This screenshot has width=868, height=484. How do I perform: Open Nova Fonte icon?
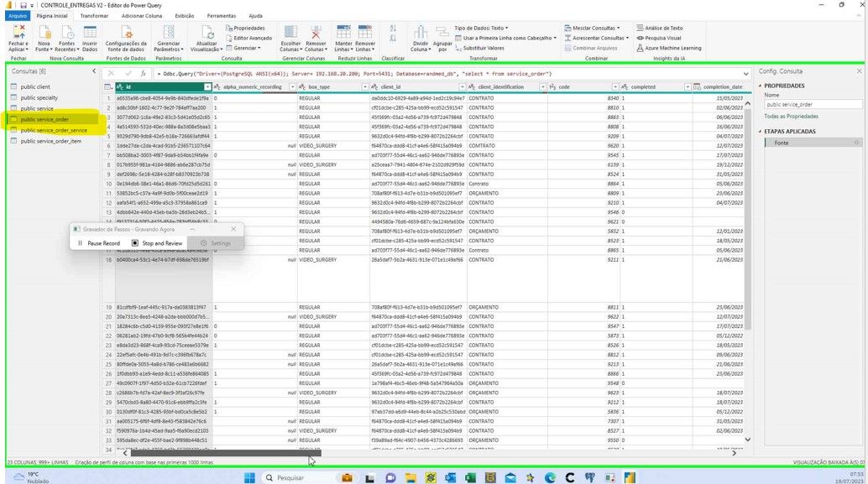pyautogui.click(x=44, y=32)
